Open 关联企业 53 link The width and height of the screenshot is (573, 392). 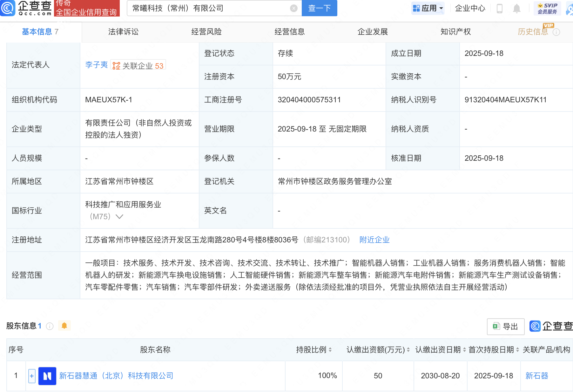[x=138, y=66]
